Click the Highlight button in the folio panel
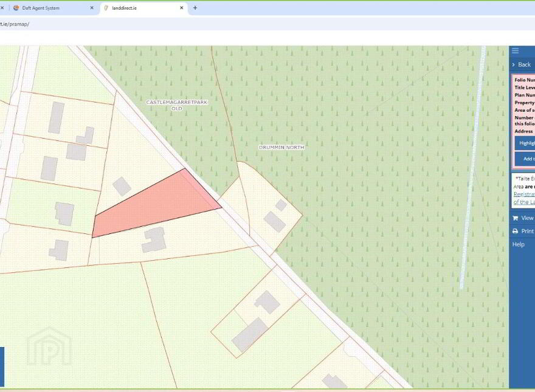 click(525, 143)
